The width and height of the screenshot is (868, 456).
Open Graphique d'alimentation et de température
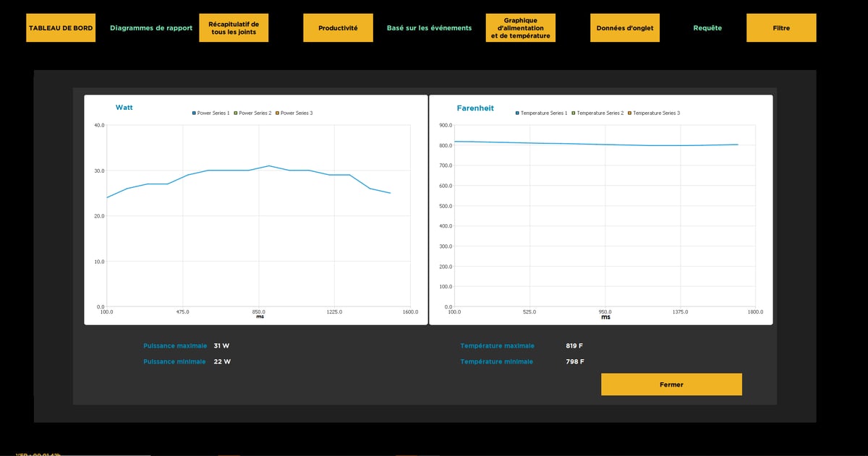520,28
